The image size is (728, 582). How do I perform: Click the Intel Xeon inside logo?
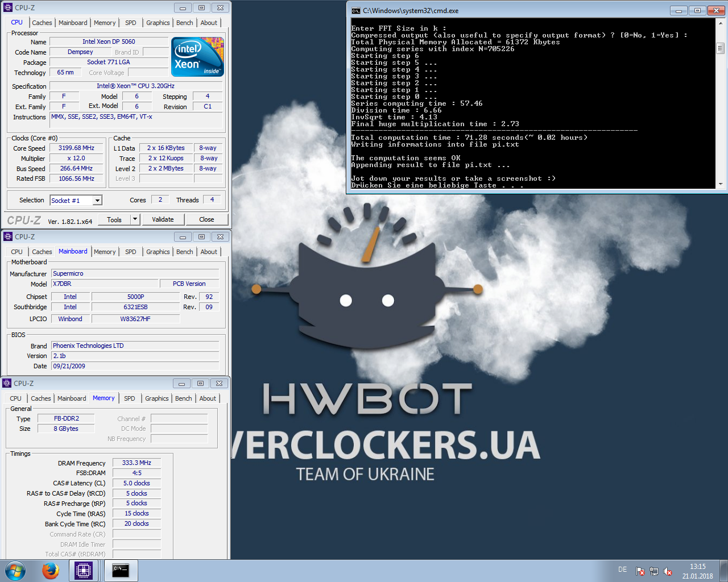click(x=197, y=57)
